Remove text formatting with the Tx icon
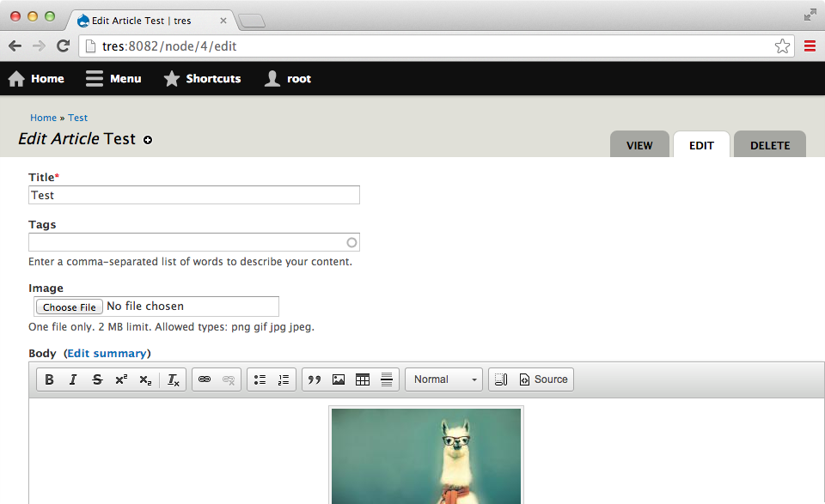825x504 pixels. (x=172, y=379)
